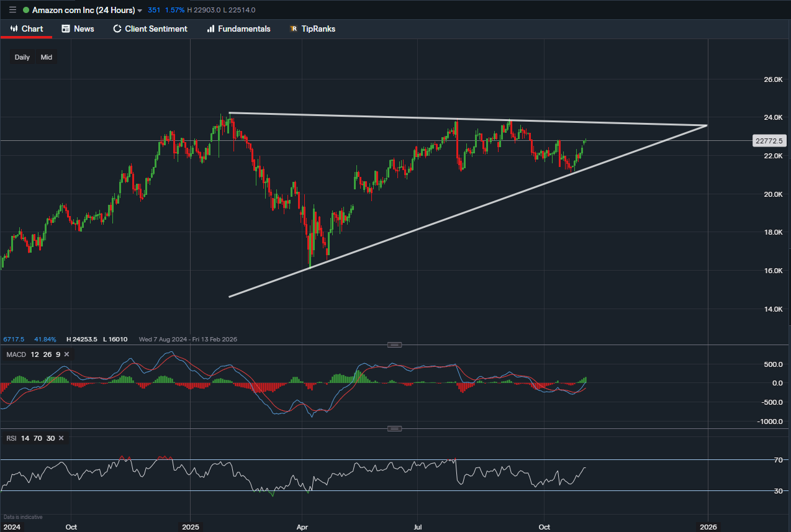Switch to the Fundamentals tab
Screen dimensions: 791x532
244,29
